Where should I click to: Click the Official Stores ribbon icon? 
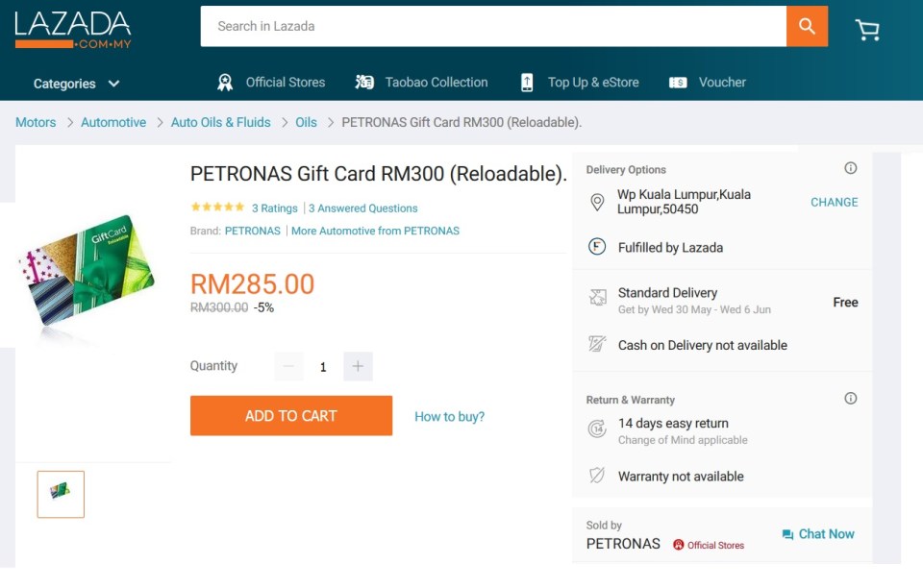tap(225, 83)
